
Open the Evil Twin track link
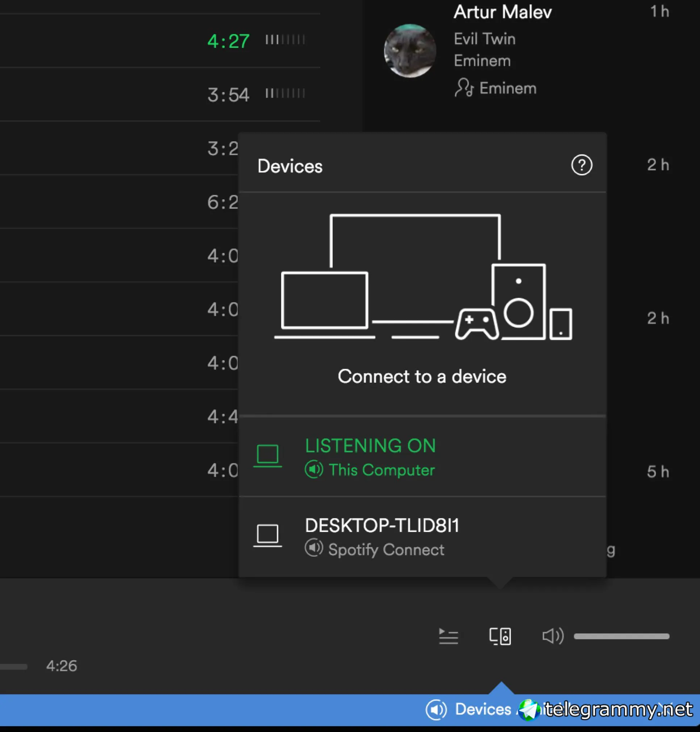(x=484, y=39)
